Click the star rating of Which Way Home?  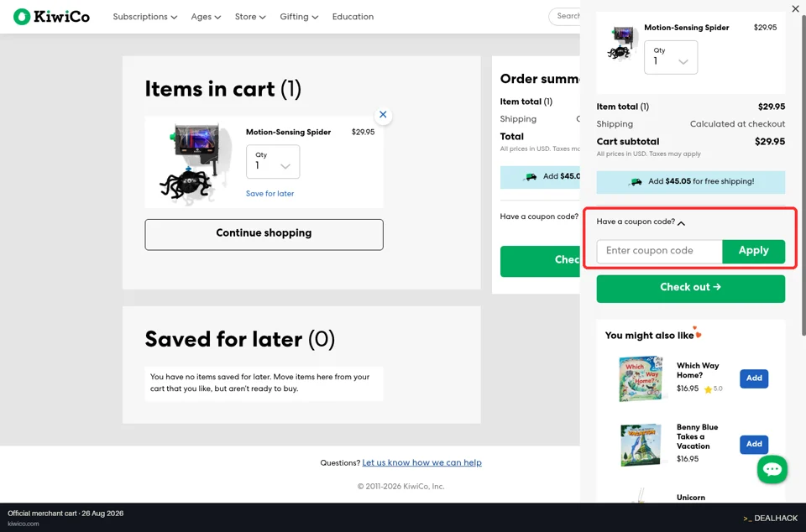point(713,389)
